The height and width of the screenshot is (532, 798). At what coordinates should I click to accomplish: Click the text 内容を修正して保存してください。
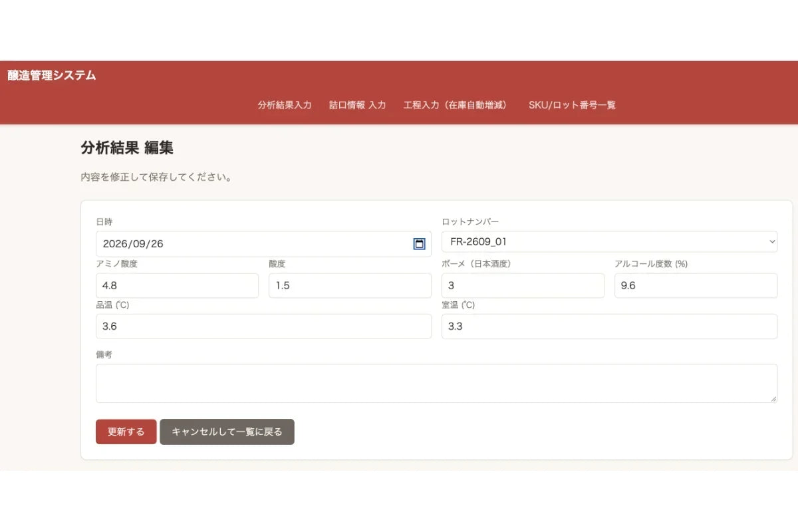[x=156, y=178]
